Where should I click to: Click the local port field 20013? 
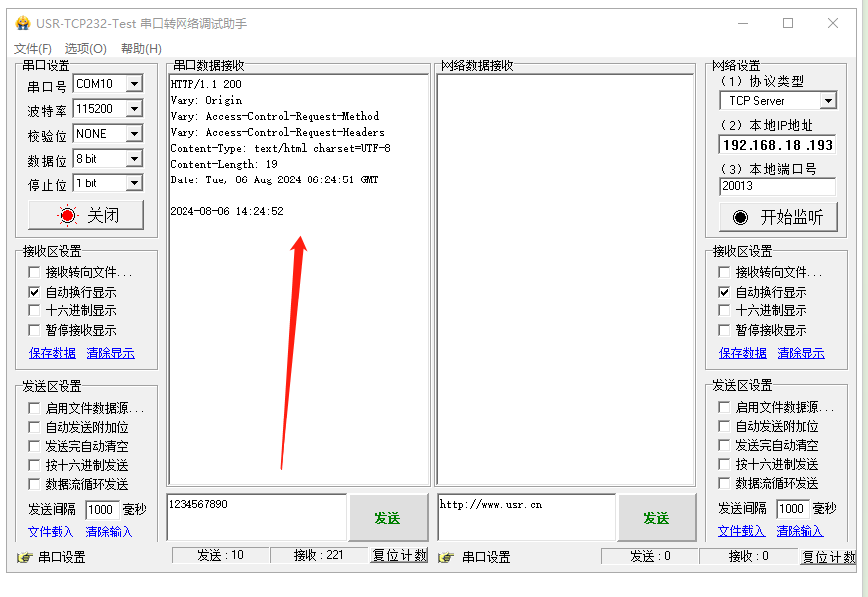click(x=778, y=186)
